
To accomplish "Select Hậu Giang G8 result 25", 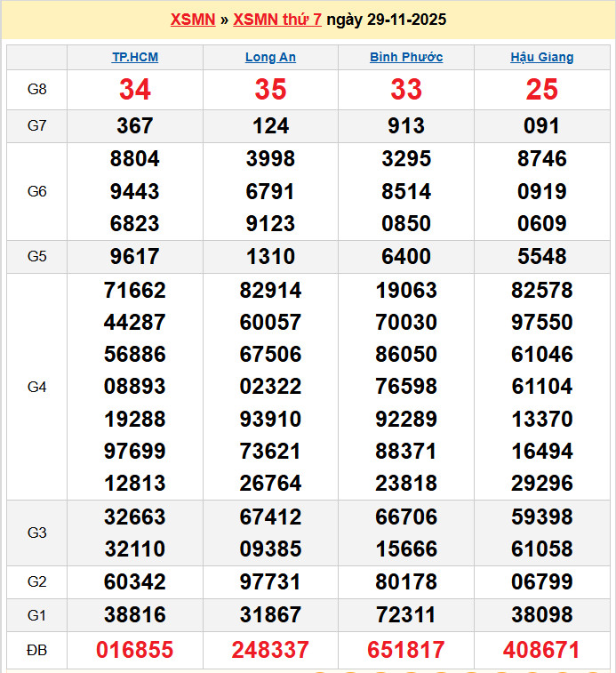I will pos(541,90).
